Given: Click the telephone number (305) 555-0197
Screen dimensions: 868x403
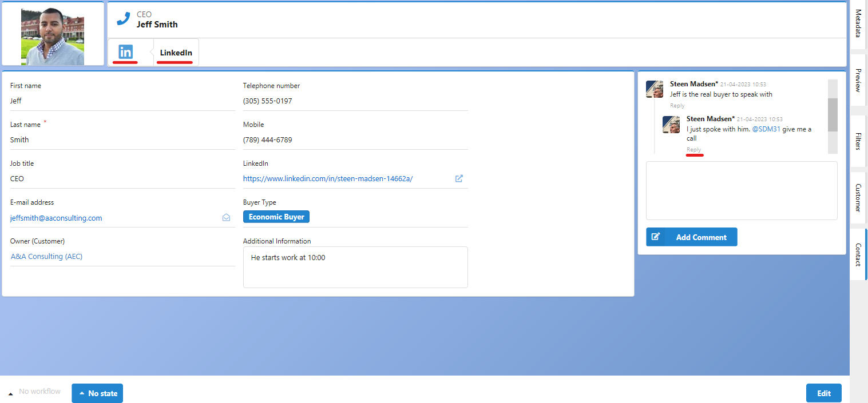Looking at the screenshot, I should click(267, 101).
